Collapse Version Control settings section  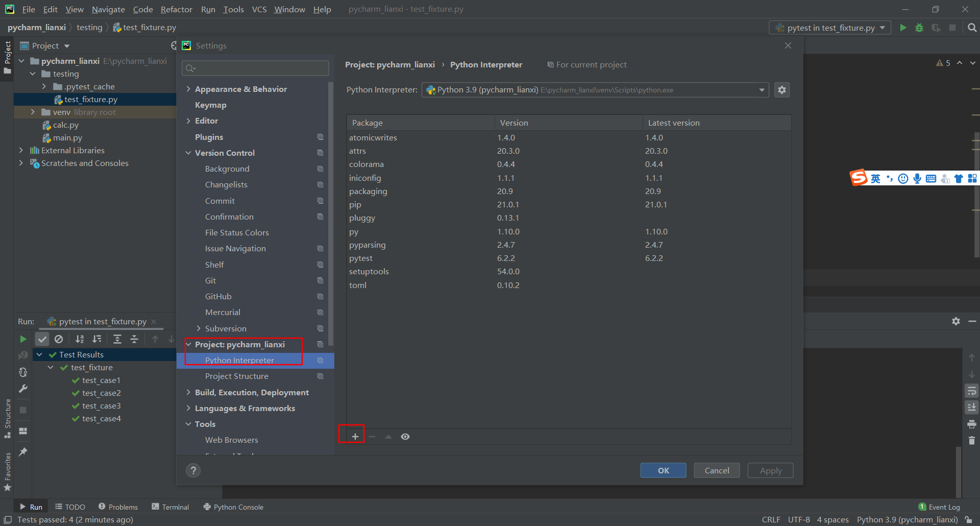(188, 153)
